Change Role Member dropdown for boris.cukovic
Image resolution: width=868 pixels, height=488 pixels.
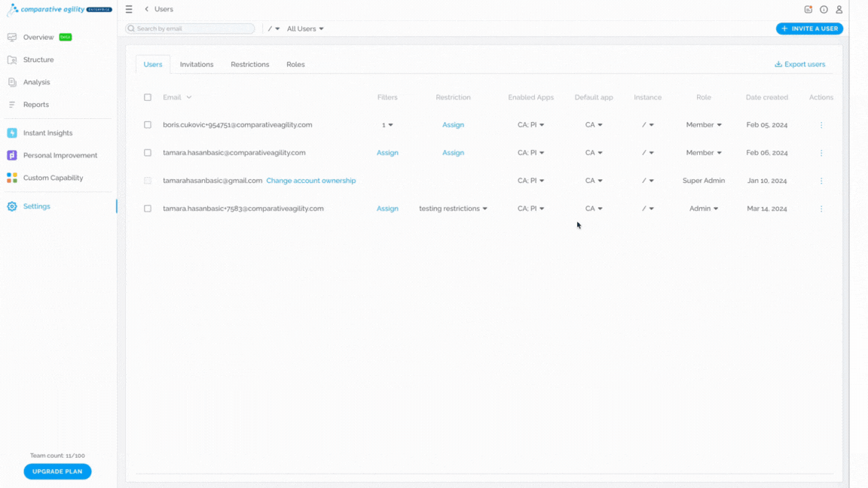(x=704, y=125)
